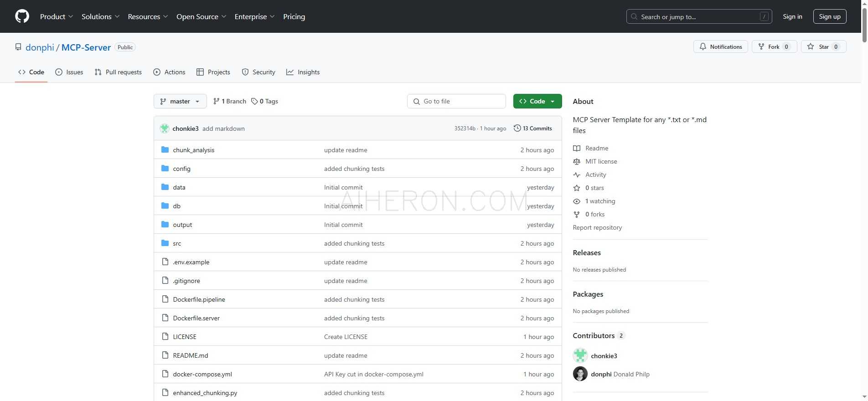Open contributor chonkie3 profile

(604, 356)
